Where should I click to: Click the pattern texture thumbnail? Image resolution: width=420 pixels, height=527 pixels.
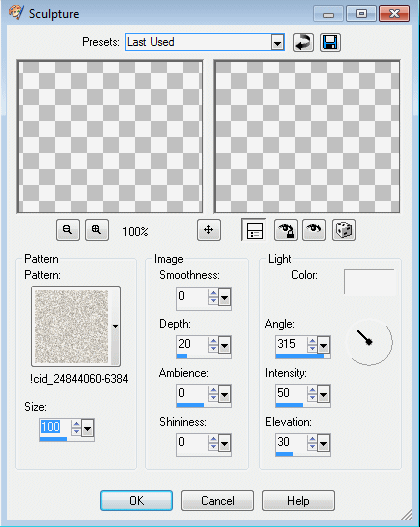tap(72, 326)
